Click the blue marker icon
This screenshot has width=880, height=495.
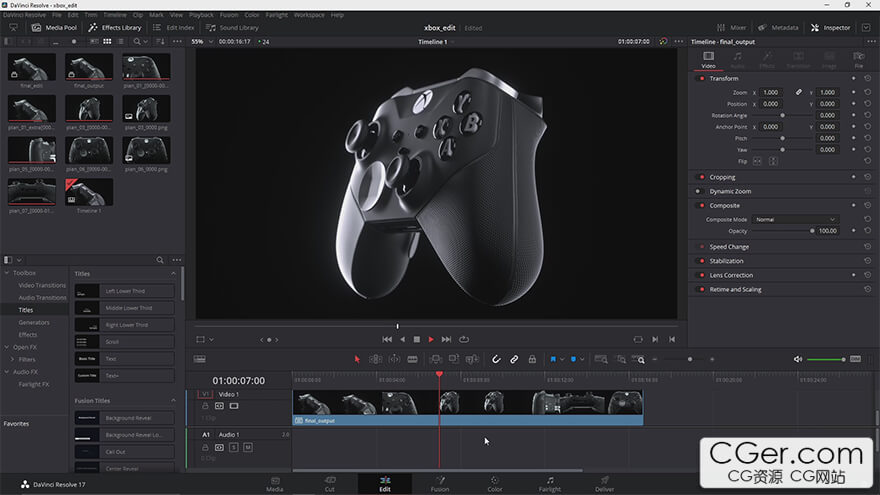[573, 359]
